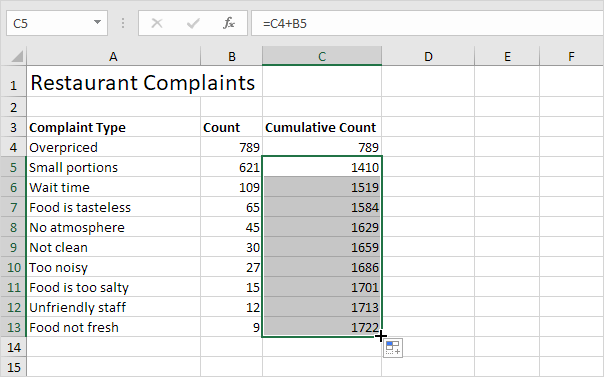Viewport: 604px width, 377px height.
Task: Click the Select All corner triangle
Action: pyautogui.click(x=17, y=56)
